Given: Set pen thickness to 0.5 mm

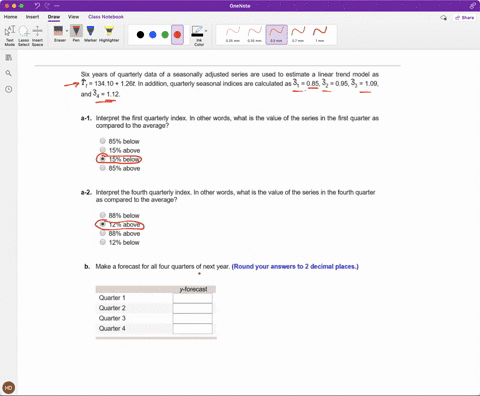Looking at the screenshot, I should tap(276, 35).
